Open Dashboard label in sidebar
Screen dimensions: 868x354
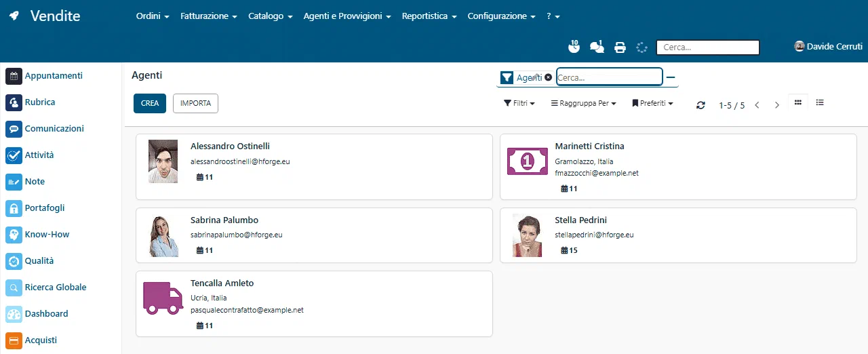47,314
